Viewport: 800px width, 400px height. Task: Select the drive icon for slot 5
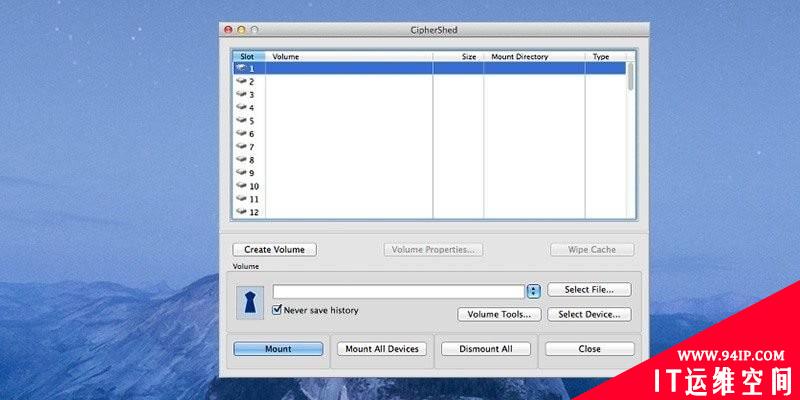click(x=242, y=120)
